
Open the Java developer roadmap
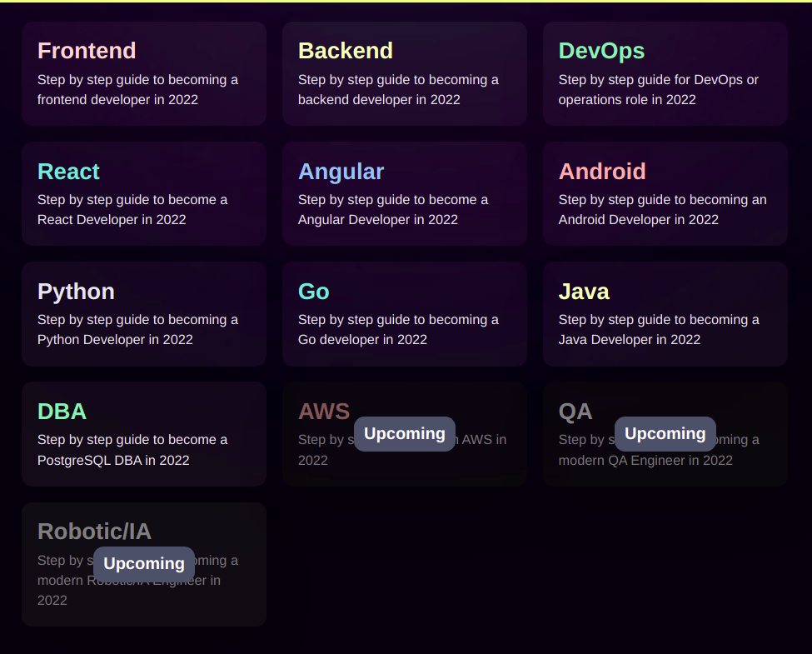tap(665, 313)
